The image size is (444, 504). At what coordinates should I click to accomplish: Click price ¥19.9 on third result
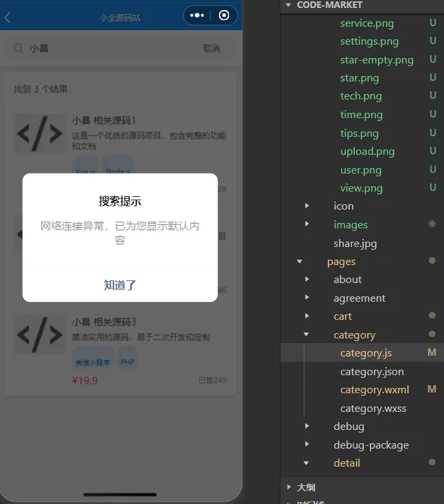(85, 381)
